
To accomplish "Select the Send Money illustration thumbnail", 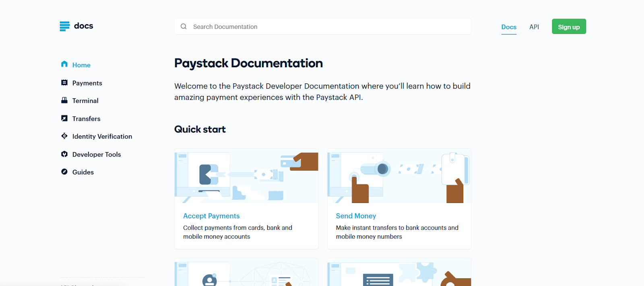I will pos(399,176).
